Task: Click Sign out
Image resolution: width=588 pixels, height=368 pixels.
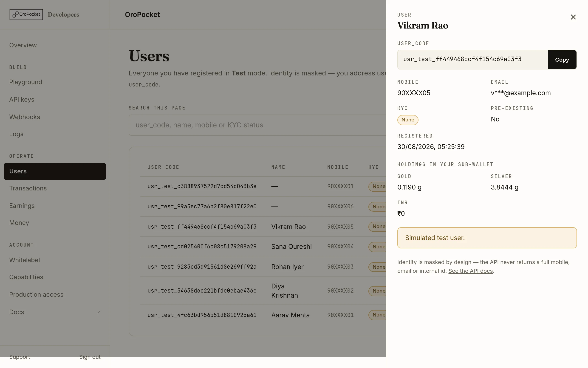Action: click(90, 357)
